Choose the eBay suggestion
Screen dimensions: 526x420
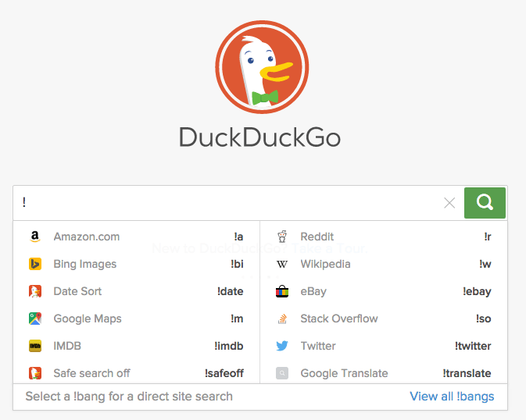[x=384, y=291]
